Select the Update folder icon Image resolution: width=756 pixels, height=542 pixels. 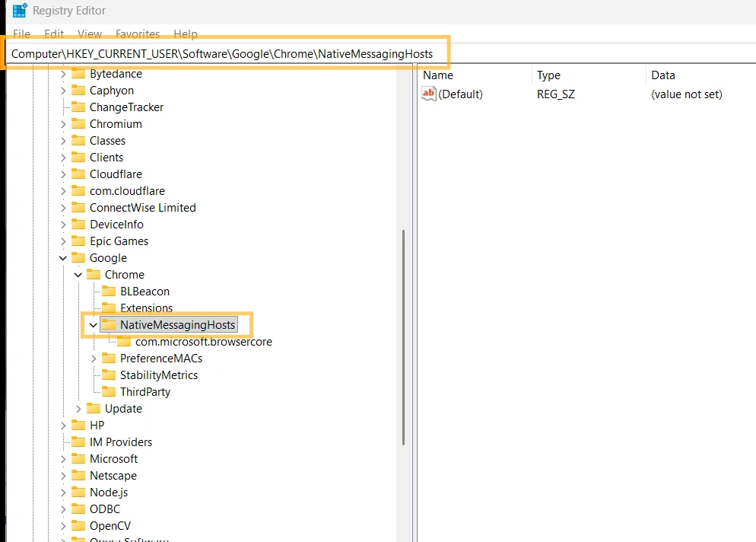(x=94, y=408)
